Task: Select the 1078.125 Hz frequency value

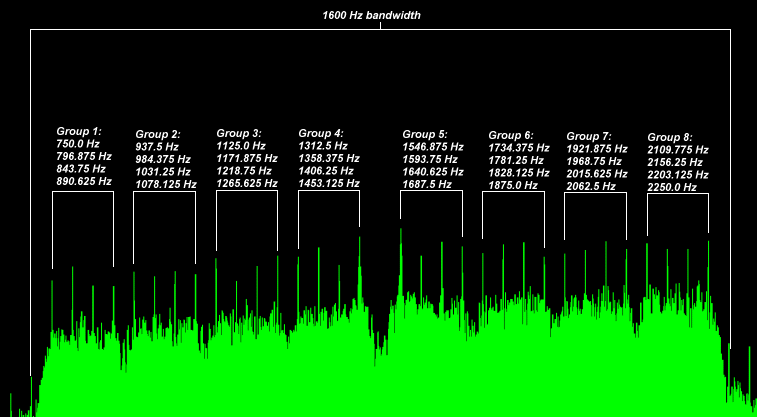Action: click(x=165, y=185)
